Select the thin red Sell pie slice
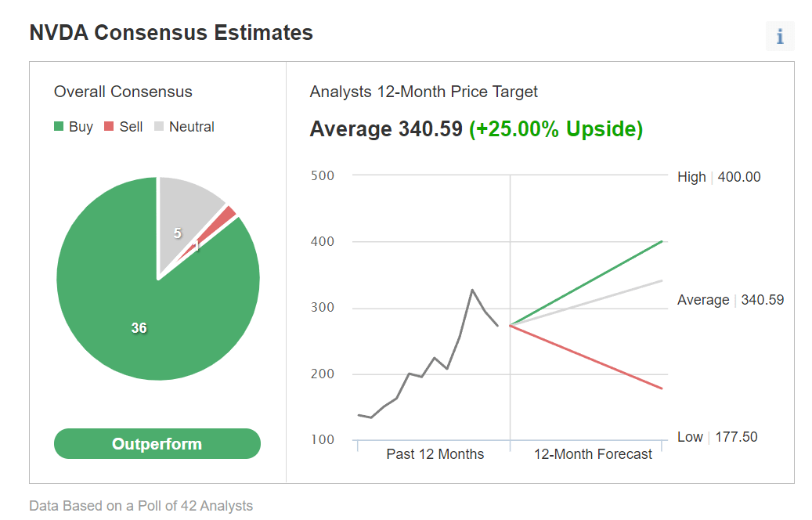Viewport: 812px width, 520px height. pyautogui.click(x=218, y=228)
